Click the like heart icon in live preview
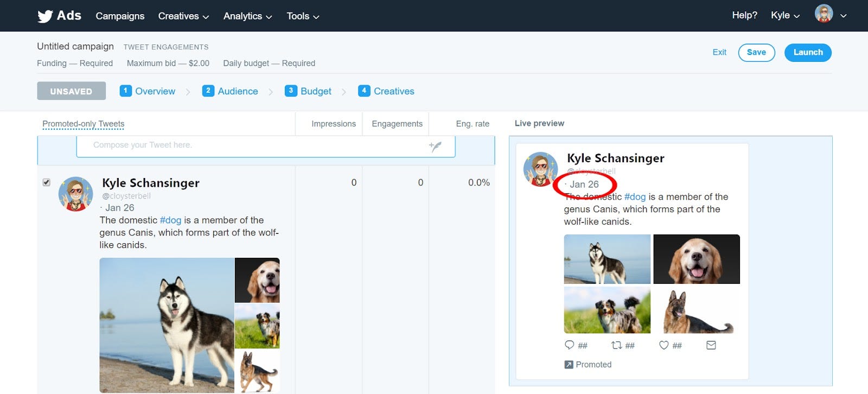The width and height of the screenshot is (868, 394). (663, 345)
